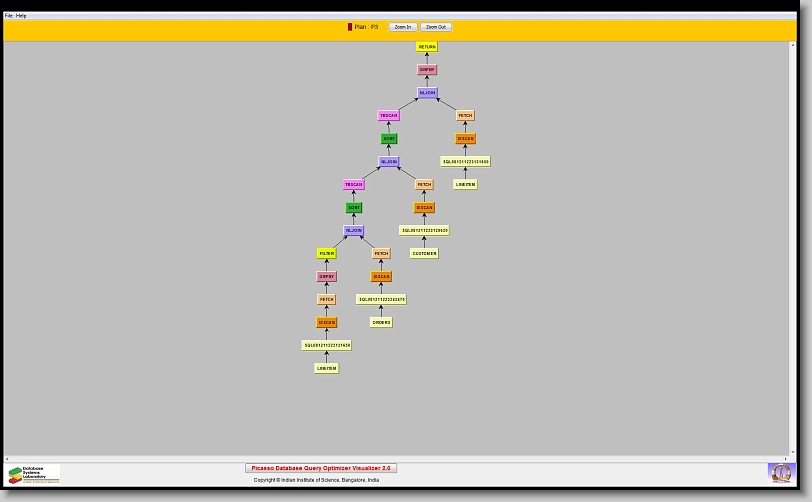Open the Help menu
The image size is (812, 502).
(21, 16)
